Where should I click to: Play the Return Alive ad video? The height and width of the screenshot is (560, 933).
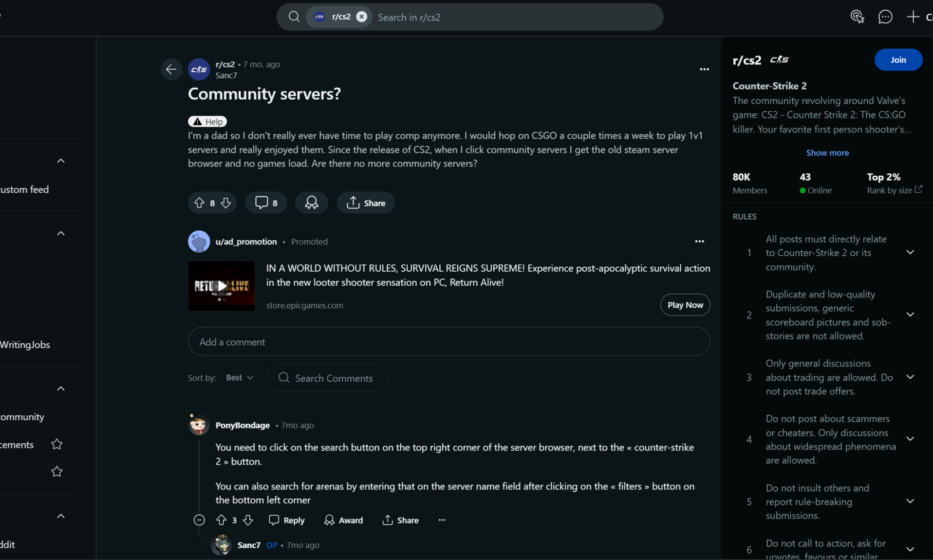pos(222,286)
